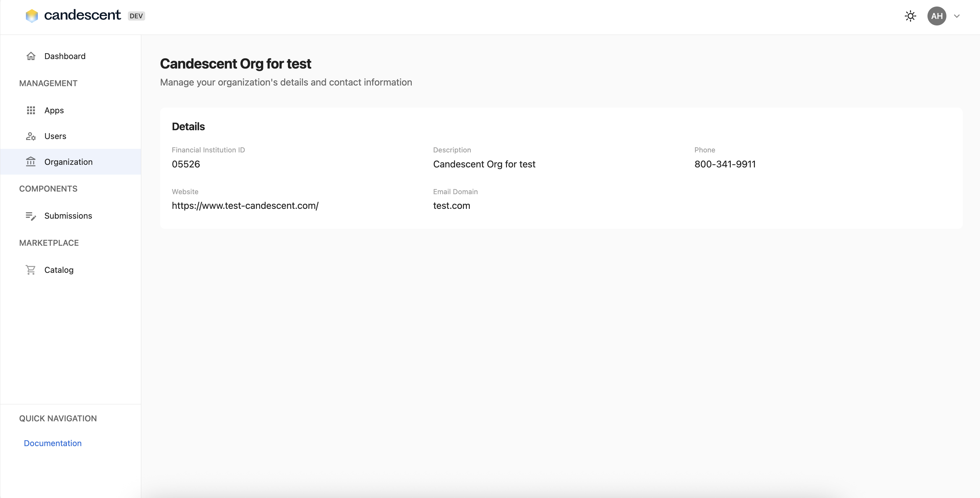Open the Organization page

(x=69, y=162)
